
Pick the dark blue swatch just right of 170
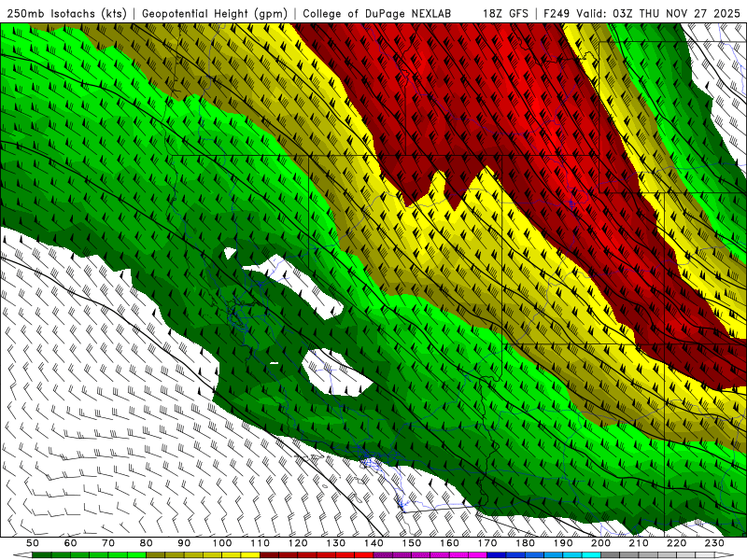497,555
